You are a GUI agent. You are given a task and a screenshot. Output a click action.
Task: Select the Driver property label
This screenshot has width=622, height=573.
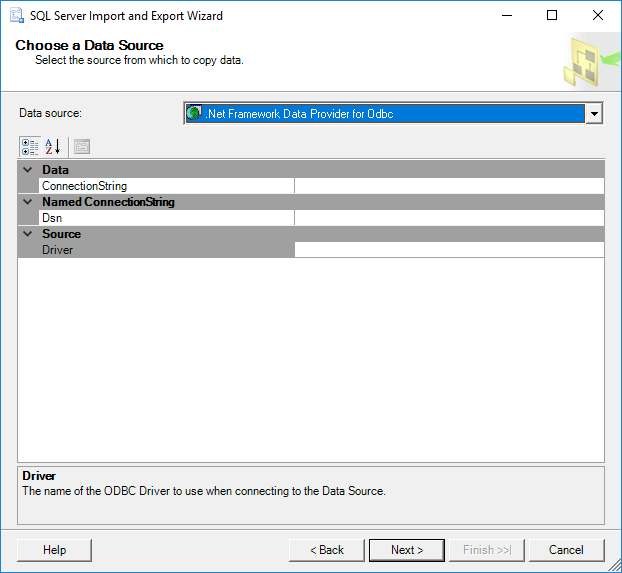point(57,250)
